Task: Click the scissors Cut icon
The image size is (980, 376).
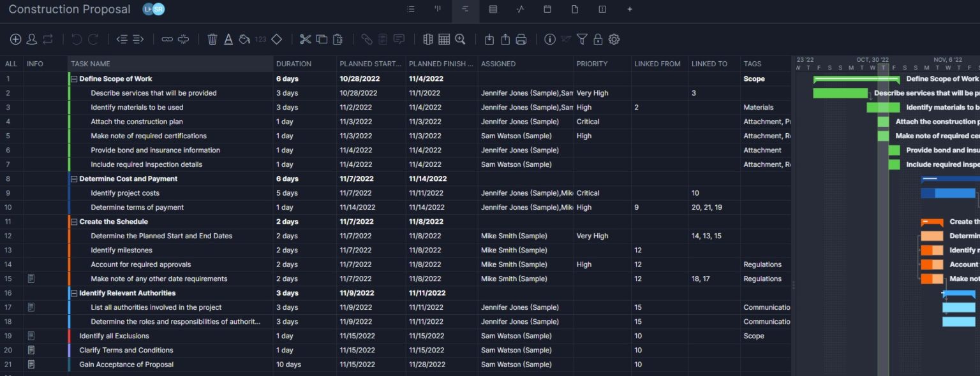Action: (x=306, y=39)
